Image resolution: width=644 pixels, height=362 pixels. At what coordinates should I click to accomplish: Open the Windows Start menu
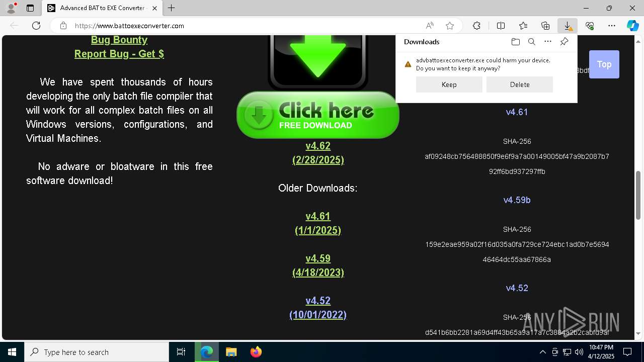pos(12,352)
